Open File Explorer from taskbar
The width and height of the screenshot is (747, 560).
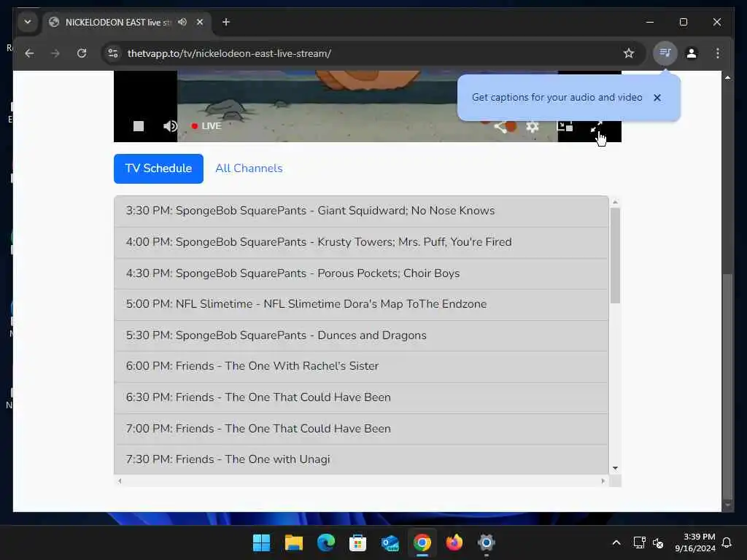tap(293, 542)
